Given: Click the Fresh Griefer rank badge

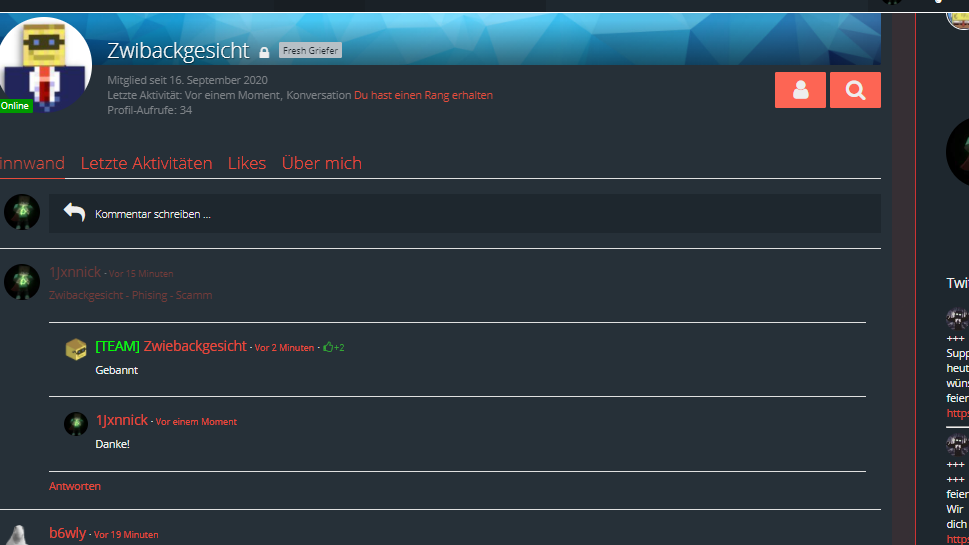Looking at the screenshot, I should pyautogui.click(x=310, y=50).
